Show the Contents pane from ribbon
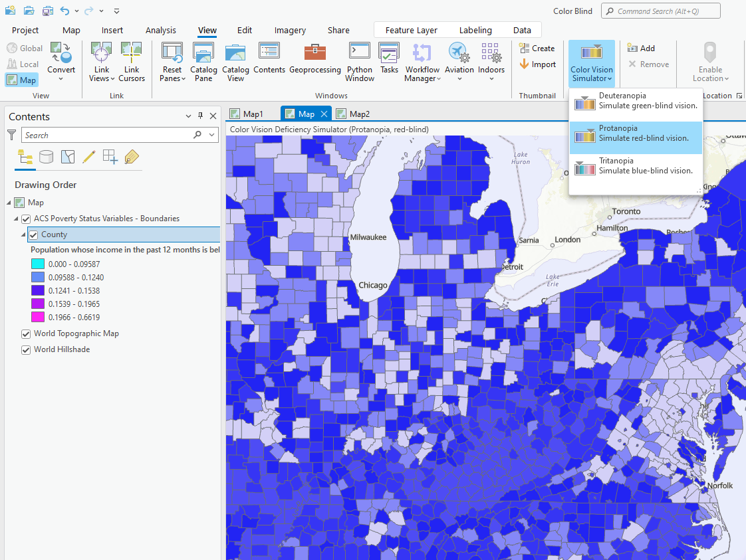Screen dimensions: 746x560 (x=269, y=58)
